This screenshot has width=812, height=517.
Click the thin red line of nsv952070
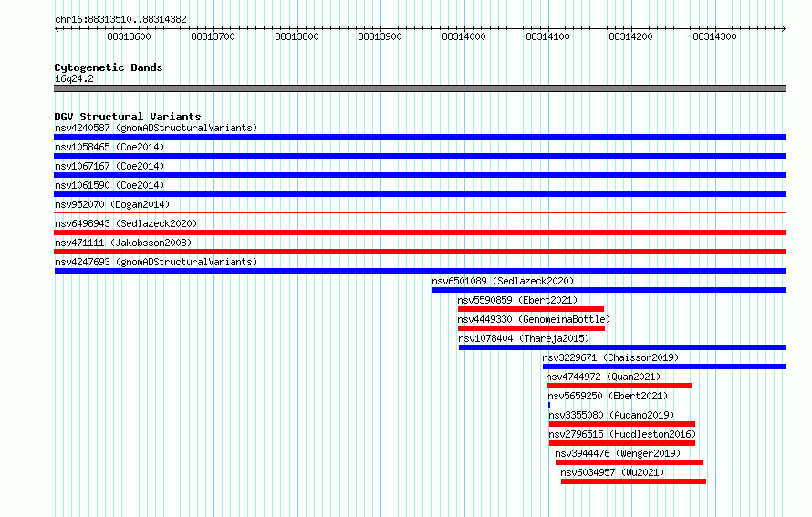(420, 212)
